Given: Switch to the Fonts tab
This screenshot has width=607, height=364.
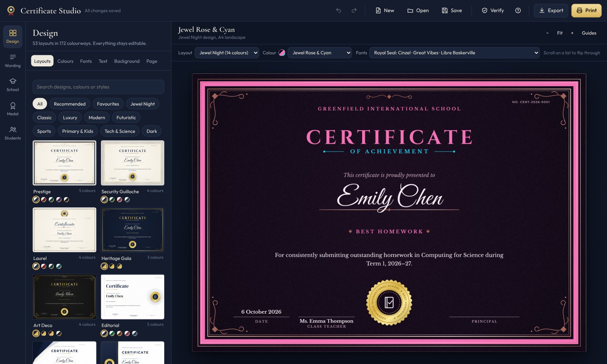Looking at the screenshot, I should [86, 61].
